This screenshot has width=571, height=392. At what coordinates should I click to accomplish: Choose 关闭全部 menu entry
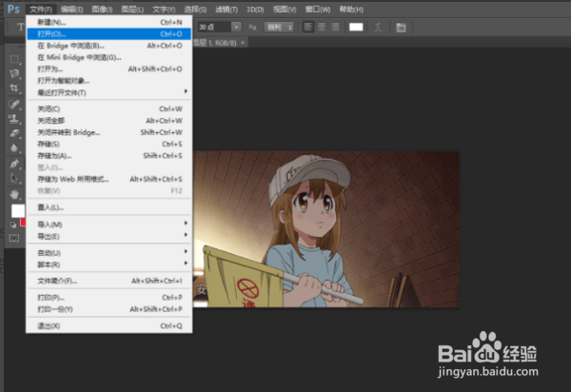[x=108, y=121]
